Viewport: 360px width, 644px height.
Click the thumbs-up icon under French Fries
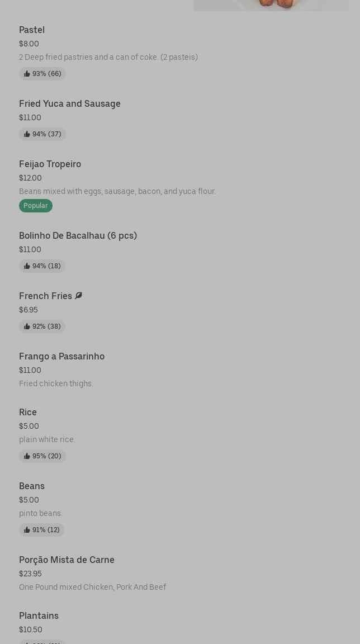[27, 326]
